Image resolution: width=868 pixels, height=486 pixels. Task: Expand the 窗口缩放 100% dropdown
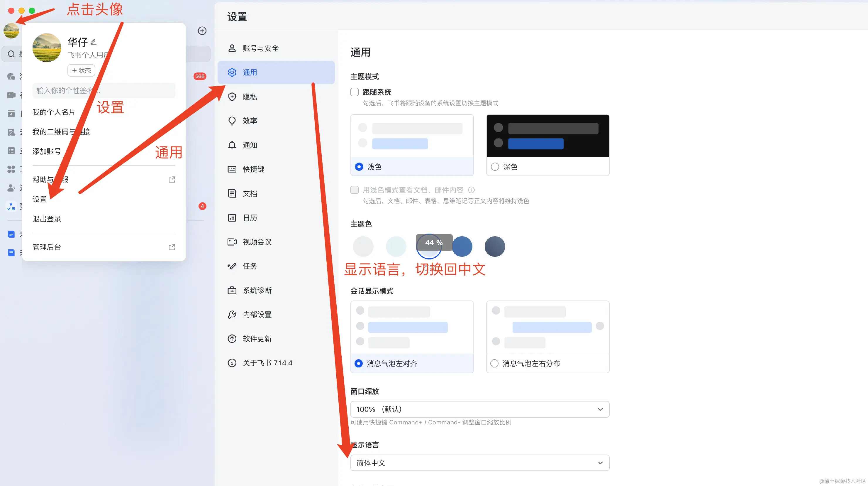[x=479, y=409]
